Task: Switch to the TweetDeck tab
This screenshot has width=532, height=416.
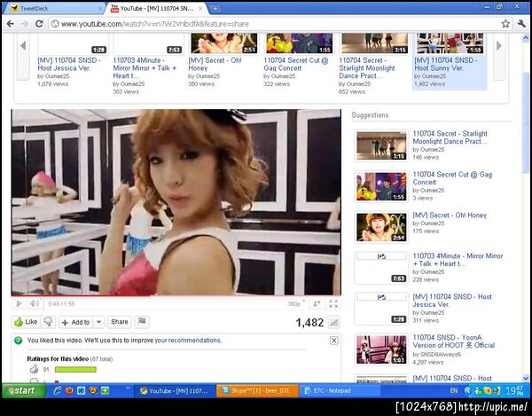Action: [x=54, y=9]
